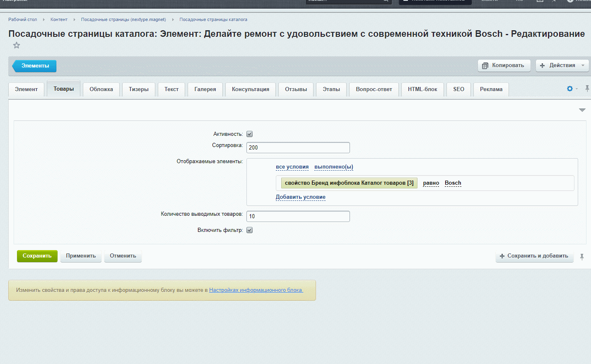Switch to the Этапы tab
This screenshot has height=364, width=591.
point(331,89)
